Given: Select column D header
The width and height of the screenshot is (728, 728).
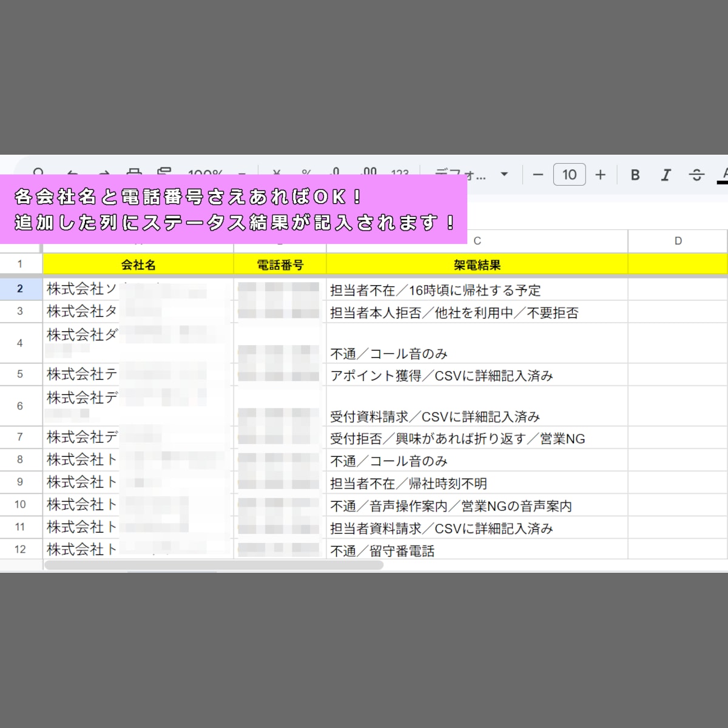Looking at the screenshot, I should point(678,241).
